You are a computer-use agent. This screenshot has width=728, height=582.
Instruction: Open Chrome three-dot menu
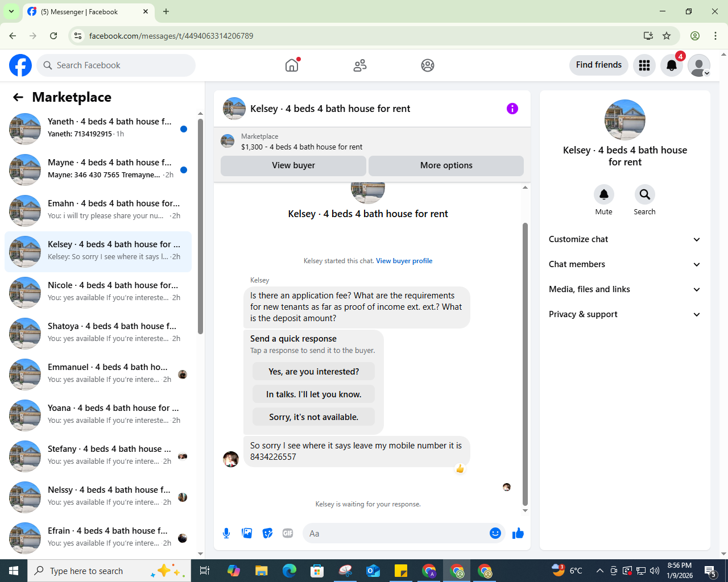[715, 36]
